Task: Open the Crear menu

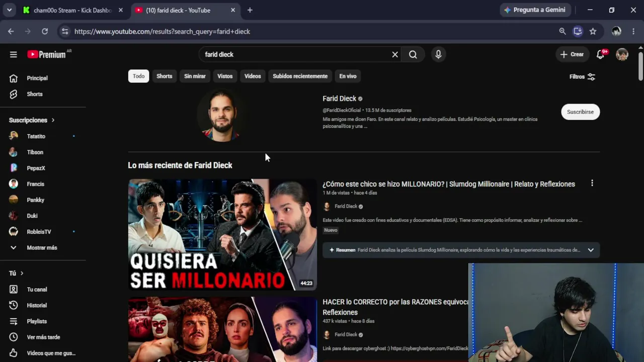Action: coord(572,54)
